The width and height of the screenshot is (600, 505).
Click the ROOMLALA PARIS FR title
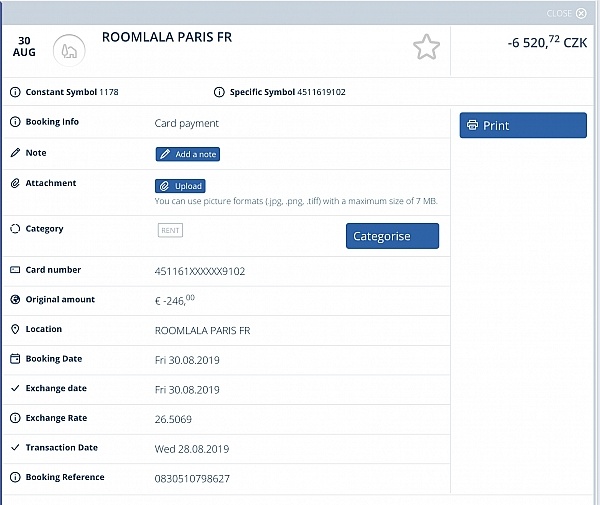pyautogui.click(x=167, y=37)
